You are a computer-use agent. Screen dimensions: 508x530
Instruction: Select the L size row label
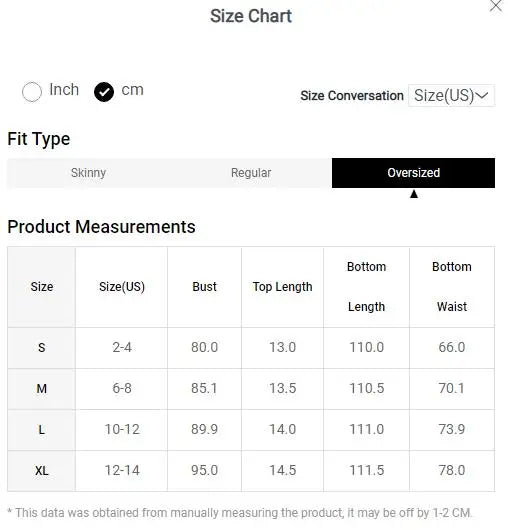point(42,430)
